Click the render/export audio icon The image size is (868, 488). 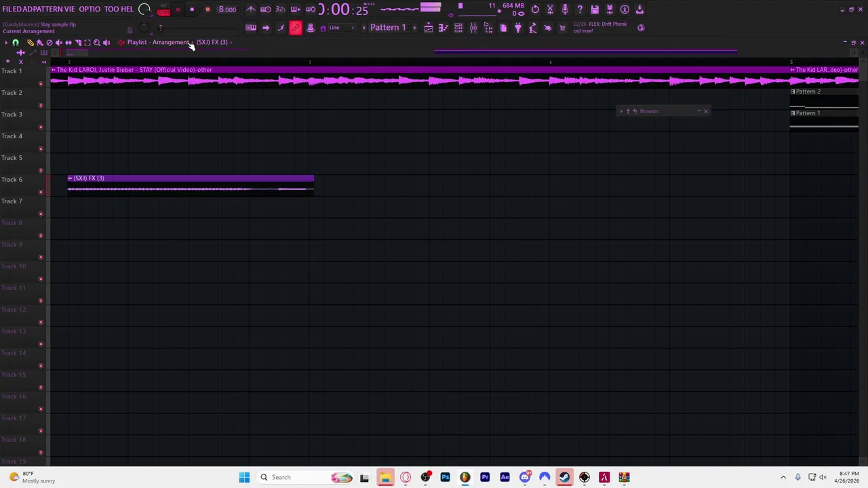tap(610, 9)
